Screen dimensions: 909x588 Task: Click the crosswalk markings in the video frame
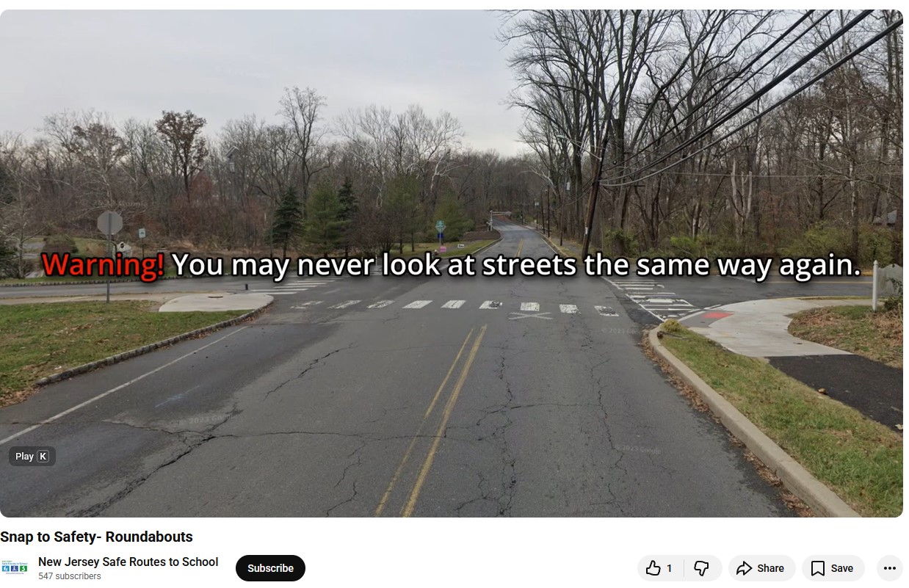coord(455,305)
